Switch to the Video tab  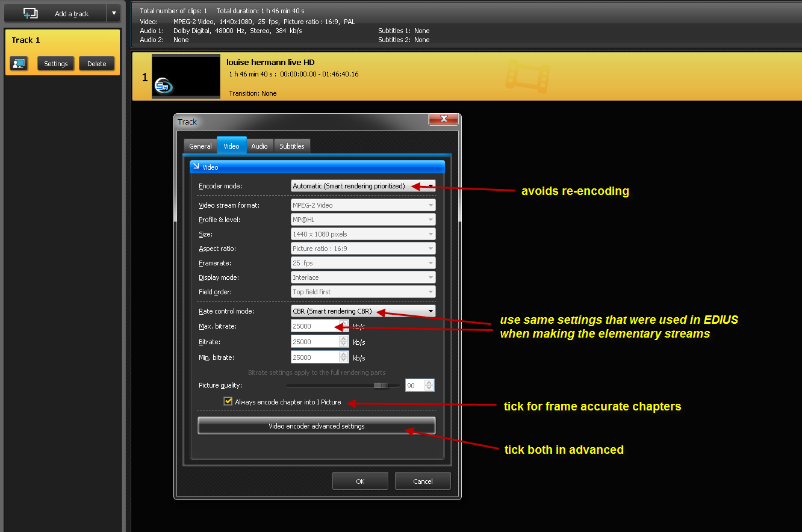pyautogui.click(x=231, y=146)
